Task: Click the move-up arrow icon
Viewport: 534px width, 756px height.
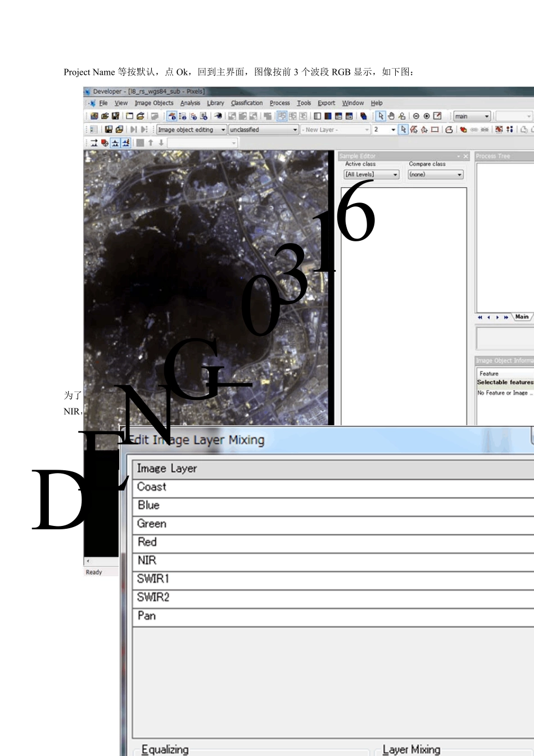Action: (151, 143)
